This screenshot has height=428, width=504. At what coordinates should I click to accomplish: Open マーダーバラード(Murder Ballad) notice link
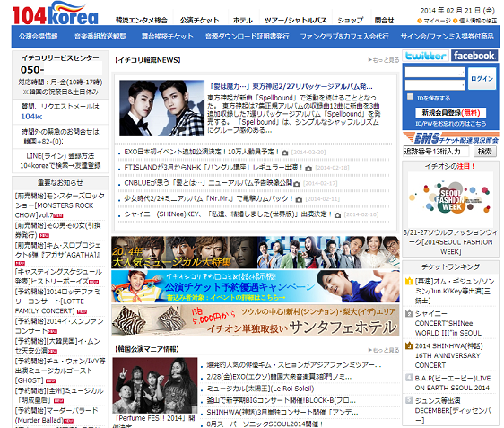pos(56,415)
